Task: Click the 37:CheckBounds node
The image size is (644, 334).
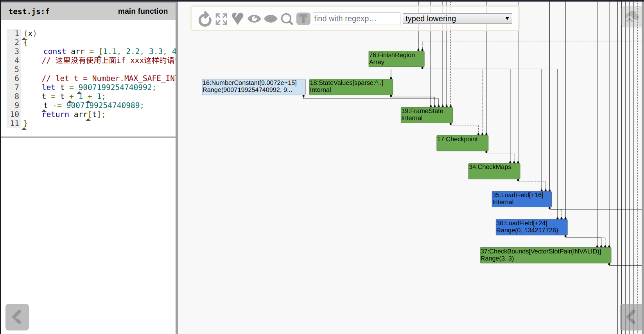Action: [x=545, y=255]
